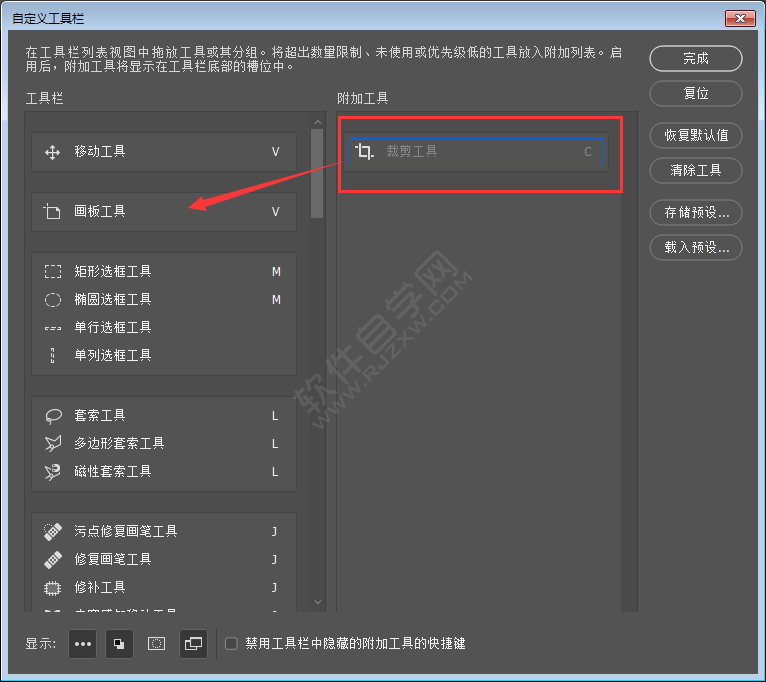Click the 完成 button

pyautogui.click(x=696, y=59)
